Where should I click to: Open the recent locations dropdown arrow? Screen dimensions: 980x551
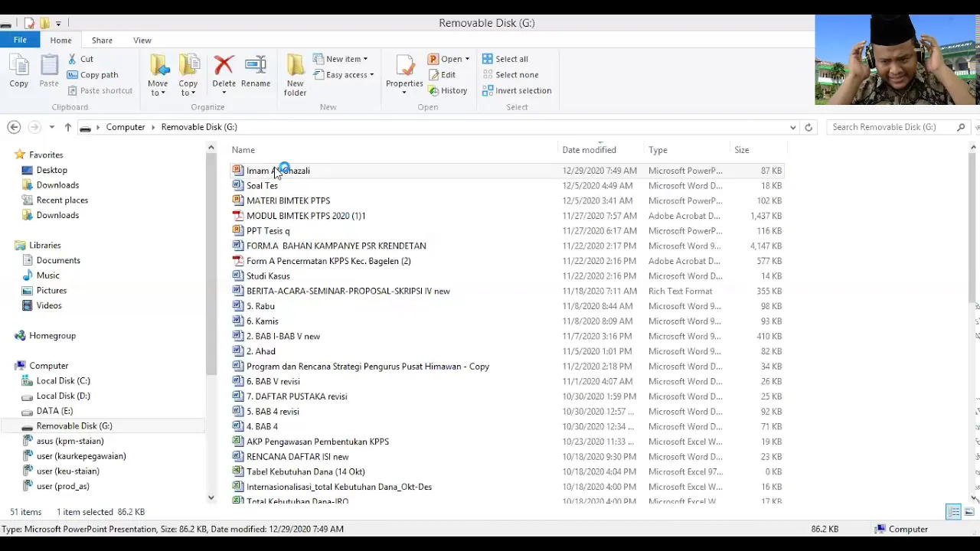pyautogui.click(x=51, y=127)
